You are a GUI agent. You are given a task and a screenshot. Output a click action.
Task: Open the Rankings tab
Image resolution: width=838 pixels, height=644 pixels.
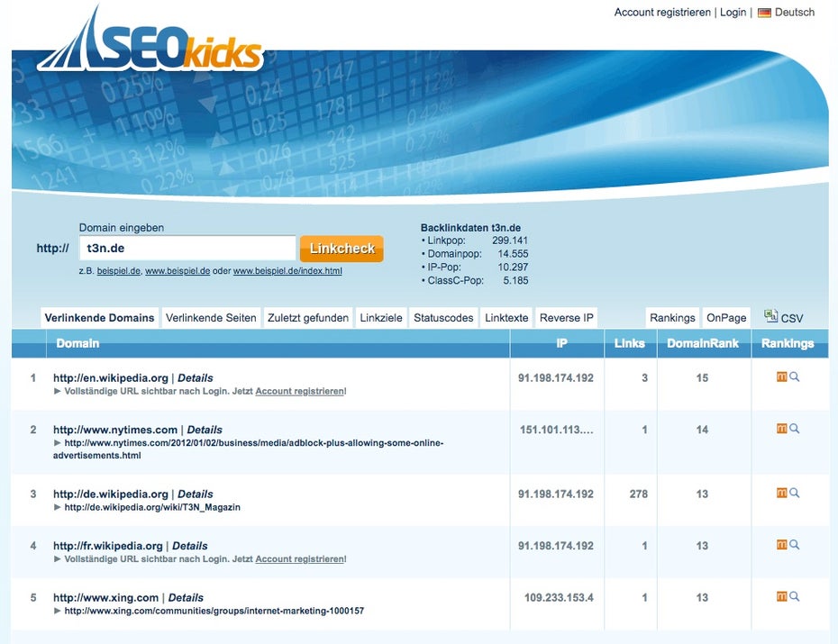tap(672, 318)
